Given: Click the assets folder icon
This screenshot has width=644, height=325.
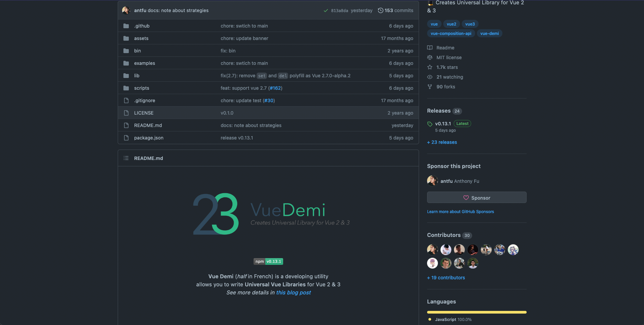Looking at the screenshot, I should 126,38.
